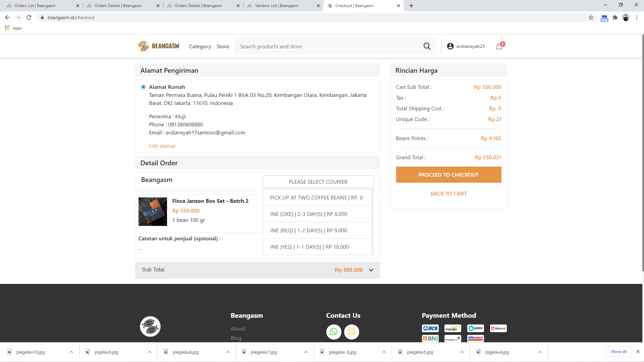Viewport: 644px width, 362px height.
Task: Open a new browser tab
Action: tap(411, 6)
